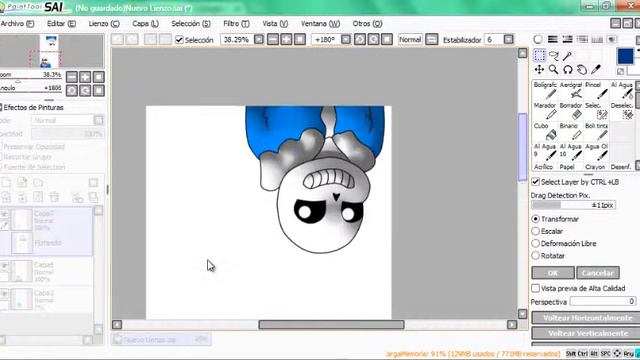Viewport: 640px width, 360px height.
Task: Click the canvas horizontal scrollbar thumb
Action: (x=331, y=324)
